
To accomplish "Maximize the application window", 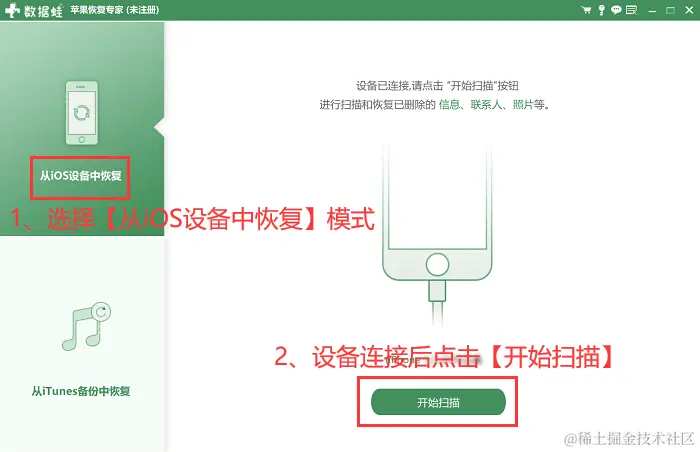I will 670,10.
